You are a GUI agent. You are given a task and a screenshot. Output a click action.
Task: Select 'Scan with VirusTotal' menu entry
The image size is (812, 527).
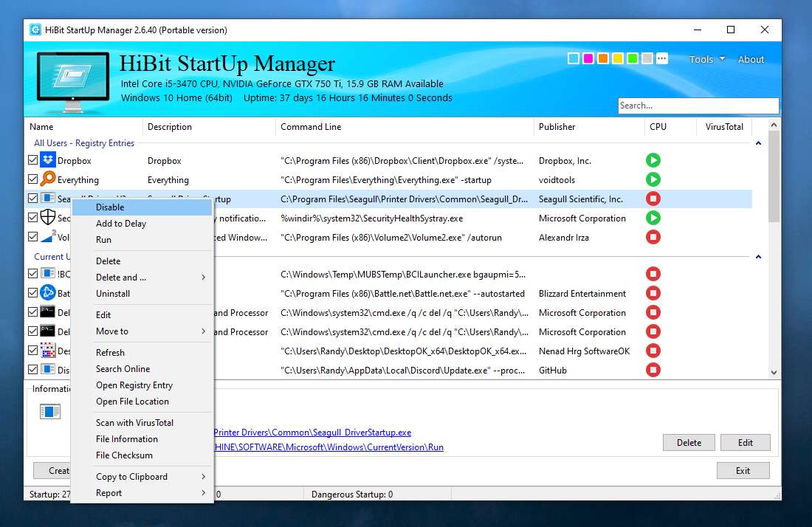pyautogui.click(x=142, y=423)
